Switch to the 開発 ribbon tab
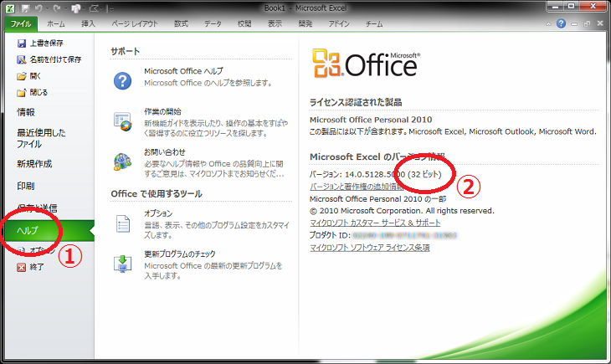 (305, 23)
